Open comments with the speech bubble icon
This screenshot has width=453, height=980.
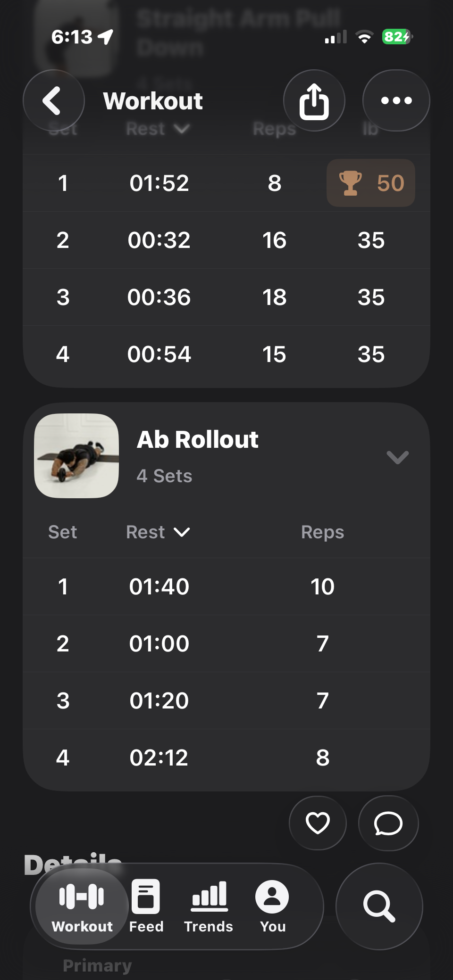point(388,824)
